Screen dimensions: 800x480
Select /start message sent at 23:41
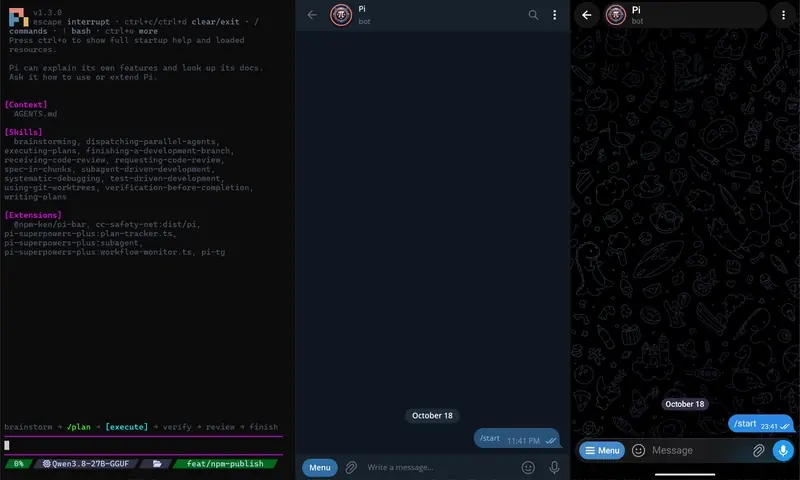[x=761, y=424]
